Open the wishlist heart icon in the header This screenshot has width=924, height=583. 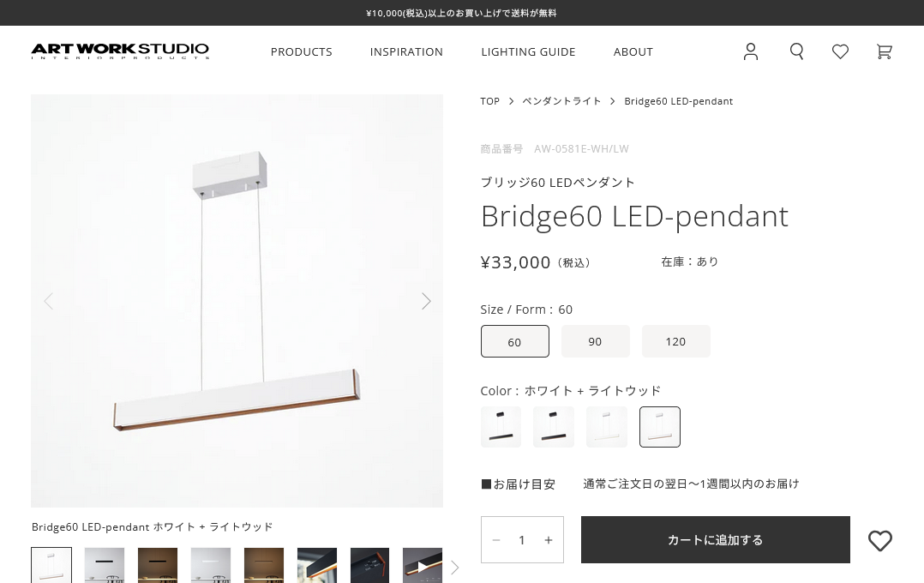(840, 51)
